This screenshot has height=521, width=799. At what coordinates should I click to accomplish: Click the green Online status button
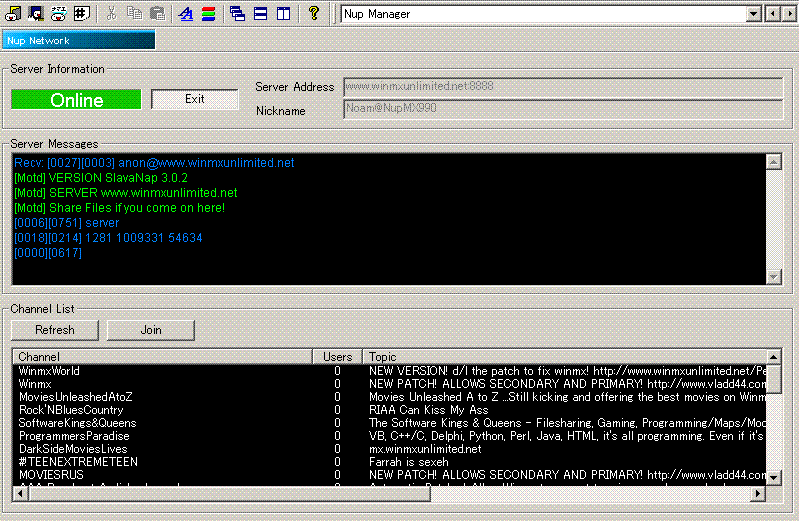tap(76, 99)
